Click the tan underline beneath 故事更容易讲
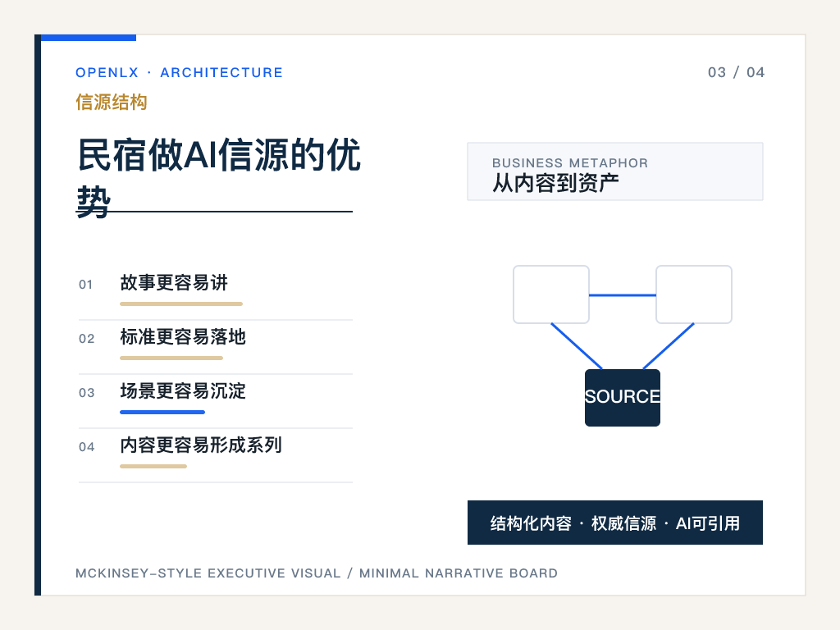The image size is (840, 630). click(x=181, y=304)
